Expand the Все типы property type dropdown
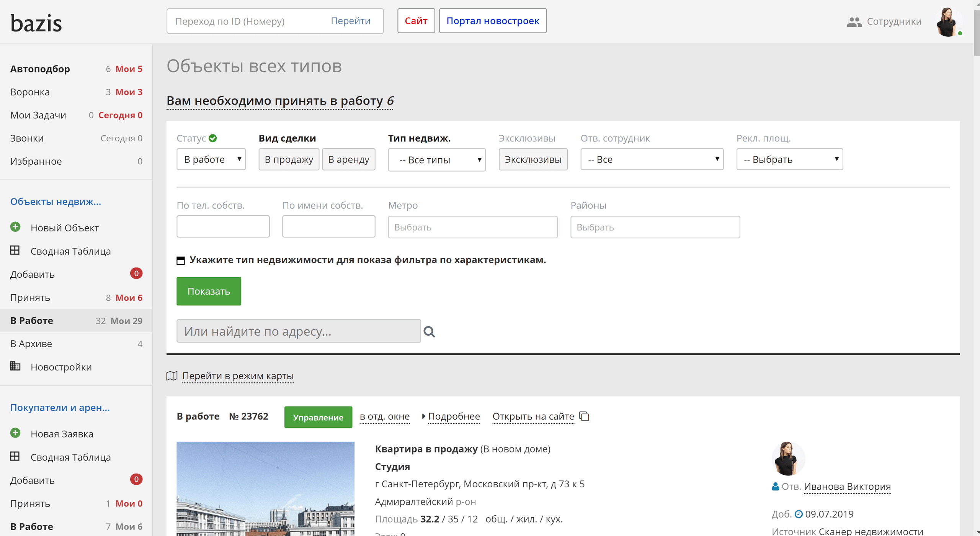Screen dimensions: 980x536 pyautogui.click(x=437, y=160)
